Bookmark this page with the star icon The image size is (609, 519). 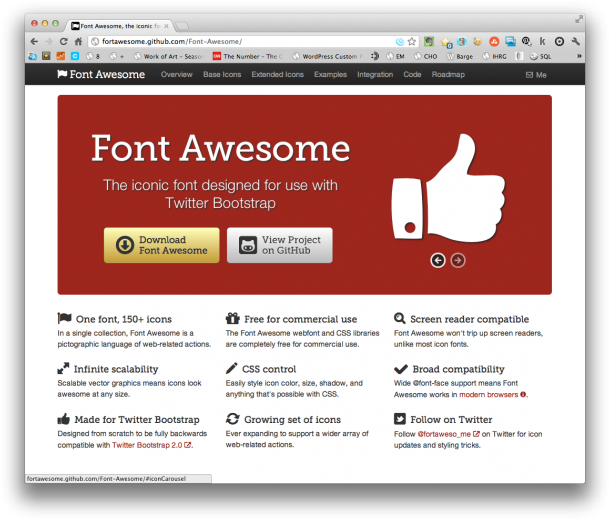(x=412, y=42)
